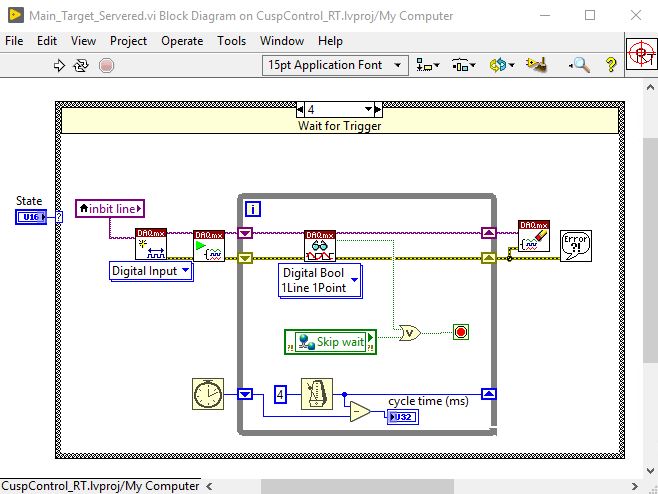Select the inbit line global variable

[110, 209]
